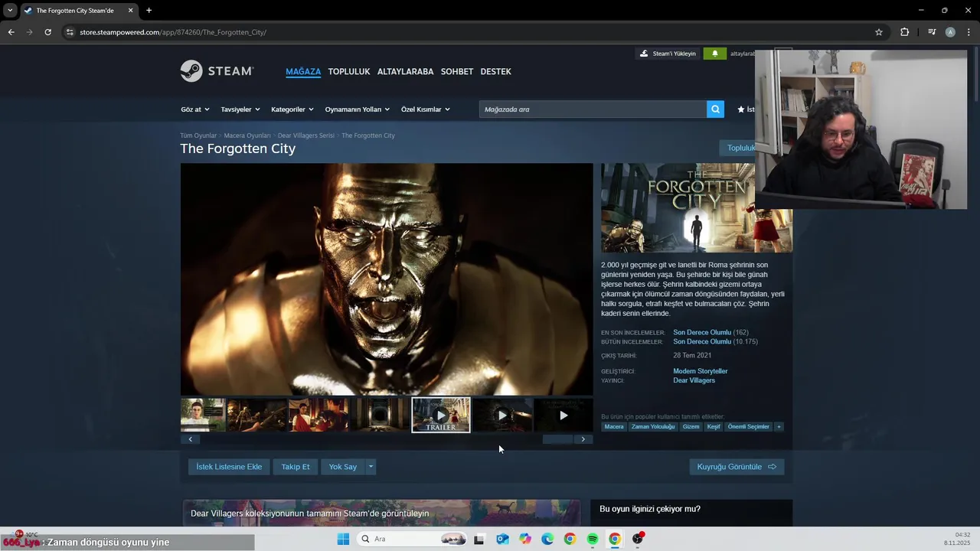Open the browser Extensions puzzle icon
This screenshot has height=551, width=980.
tap(905, 32)
